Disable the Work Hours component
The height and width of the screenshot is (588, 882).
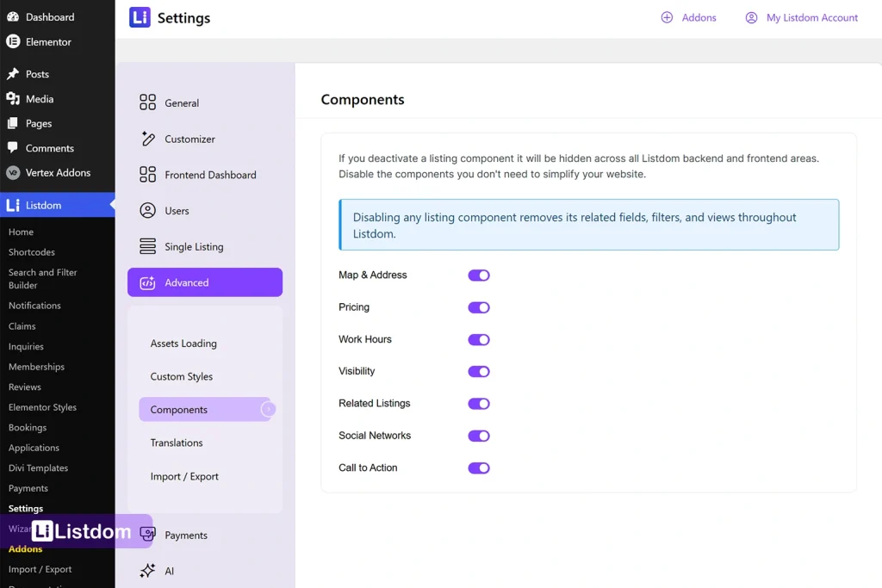pos(479,339)
